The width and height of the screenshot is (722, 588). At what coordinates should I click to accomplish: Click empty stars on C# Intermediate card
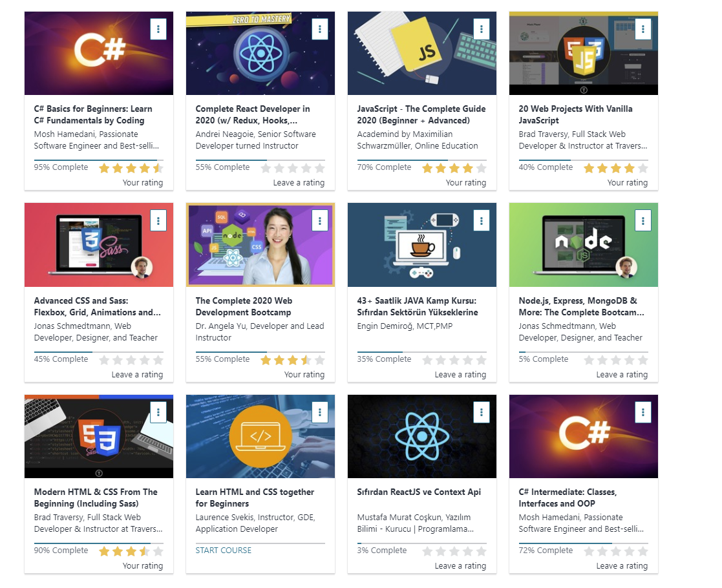coord(616,551)
